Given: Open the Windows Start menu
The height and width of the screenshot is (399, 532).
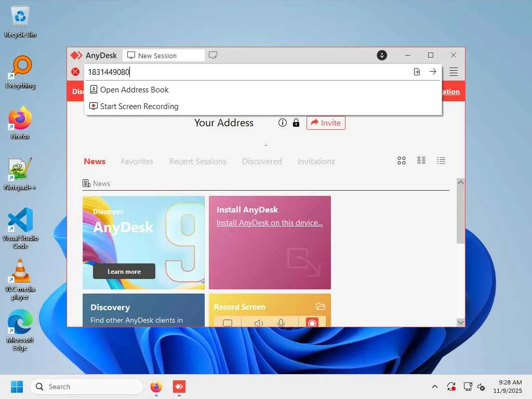Looking at the screenshot, I should (17, 387).
